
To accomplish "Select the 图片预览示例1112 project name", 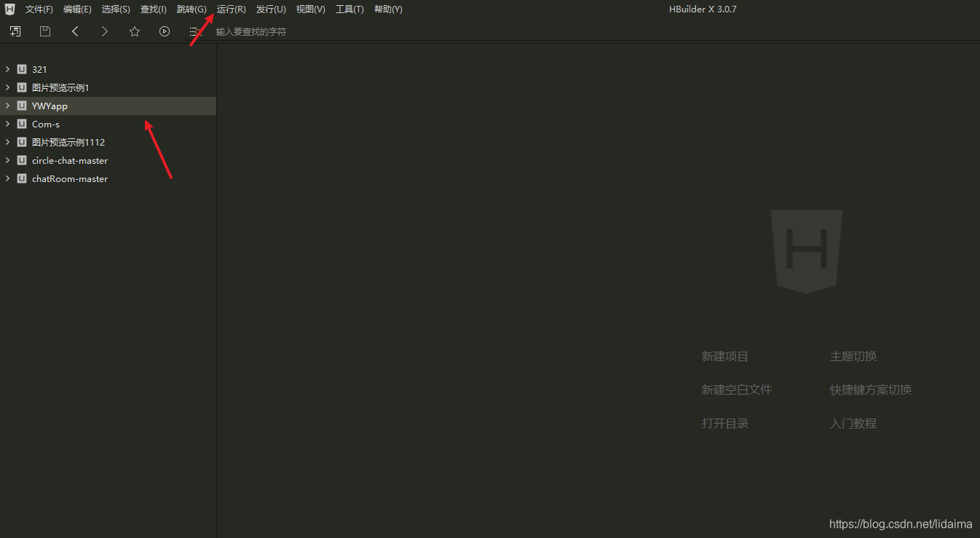I will tap(68, 142).
